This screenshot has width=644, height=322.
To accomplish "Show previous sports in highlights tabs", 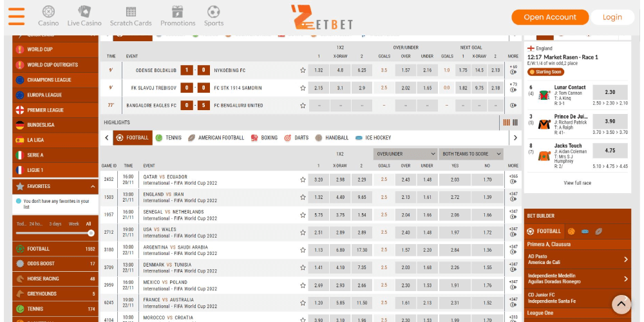I will [107, 138].
